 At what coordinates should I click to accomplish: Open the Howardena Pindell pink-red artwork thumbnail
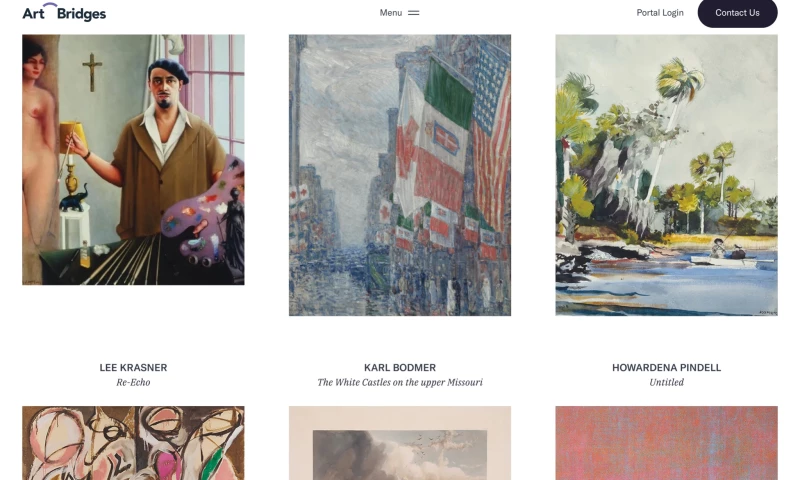666,443
